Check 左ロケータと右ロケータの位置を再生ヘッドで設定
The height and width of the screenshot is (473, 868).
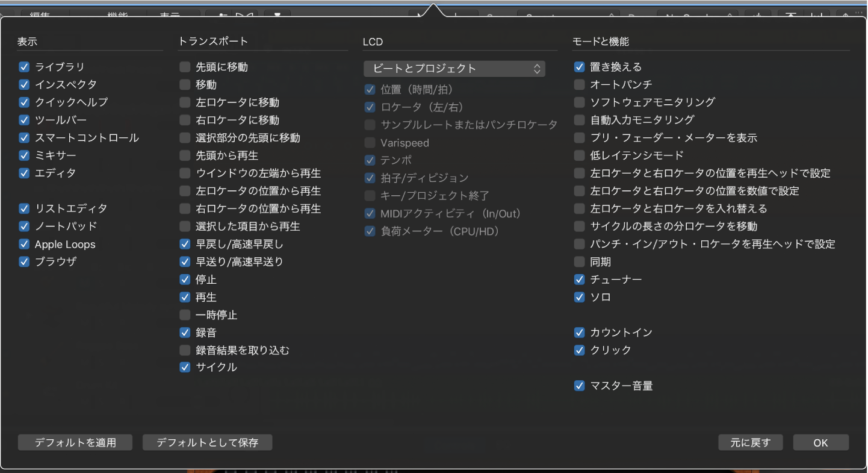(579, 174)
